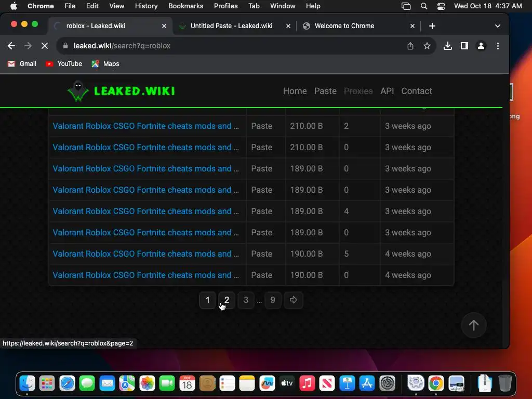Open FaceTime from the Dock
The image size is (532, 399).
click(167, 383)
